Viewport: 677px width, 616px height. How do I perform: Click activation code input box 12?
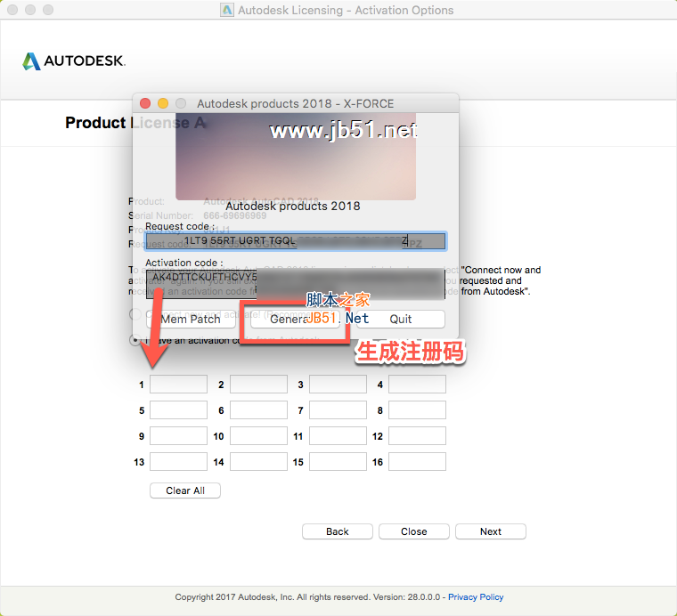coord(417,435)
